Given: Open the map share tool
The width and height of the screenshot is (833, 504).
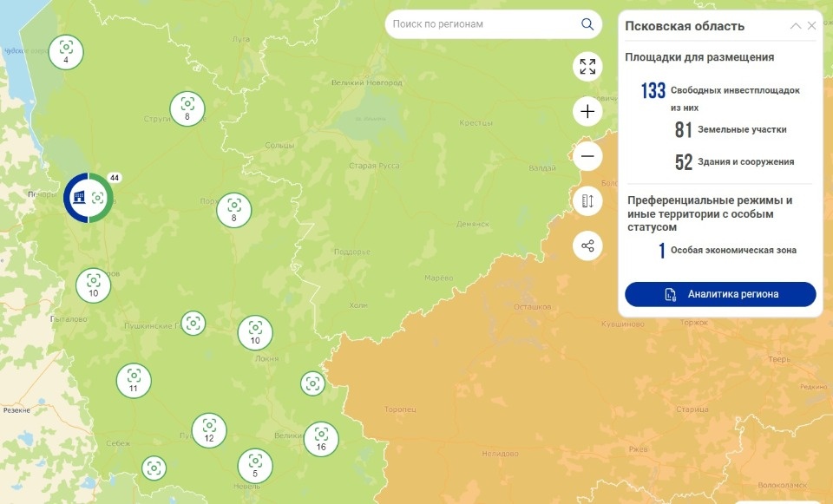Looking at the screenshot, I should pyautogui.click(x=587, y=245).
